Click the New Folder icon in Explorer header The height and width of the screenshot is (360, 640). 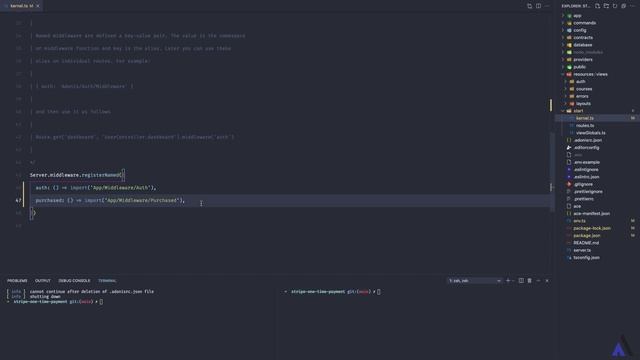(606, 6)
